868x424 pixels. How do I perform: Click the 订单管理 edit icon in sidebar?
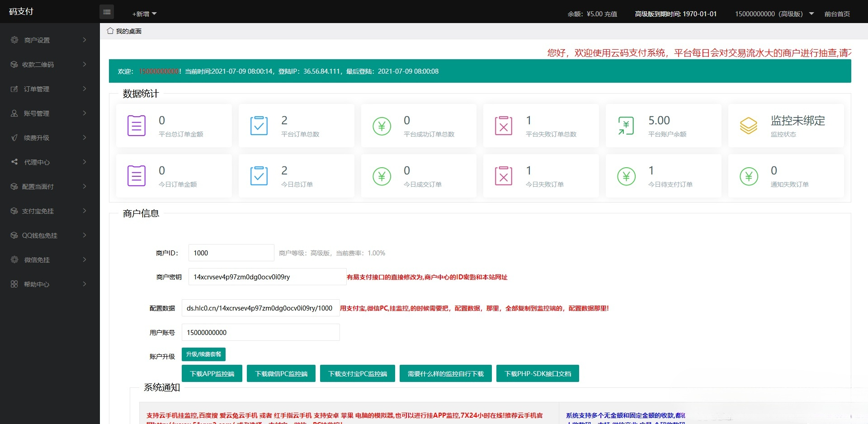[x=14, y=89]
